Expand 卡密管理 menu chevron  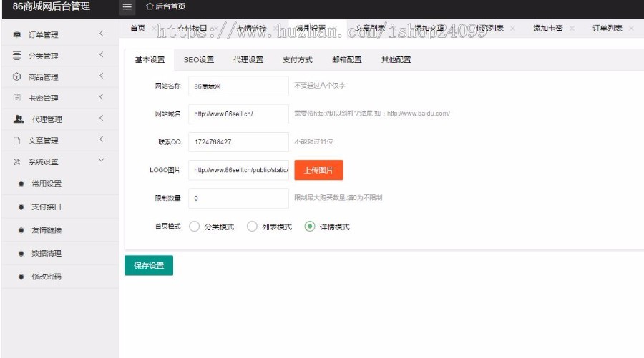(102, 97)
